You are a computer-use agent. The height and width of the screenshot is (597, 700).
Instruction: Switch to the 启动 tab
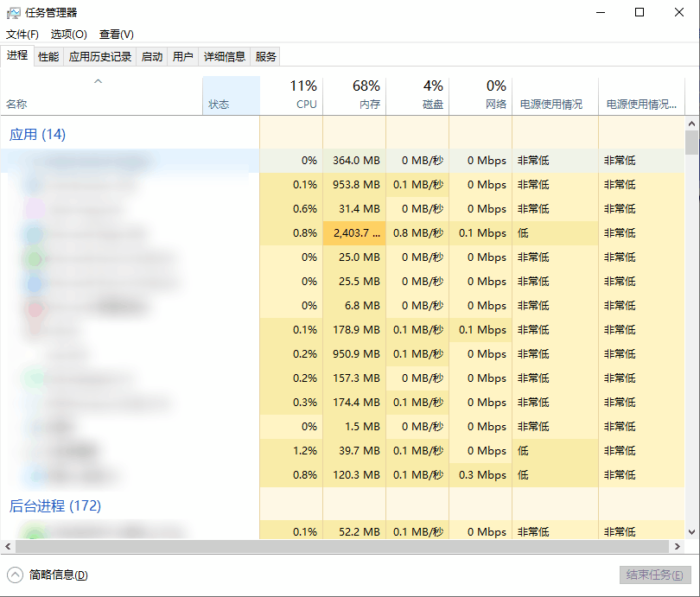coord(152,57)
